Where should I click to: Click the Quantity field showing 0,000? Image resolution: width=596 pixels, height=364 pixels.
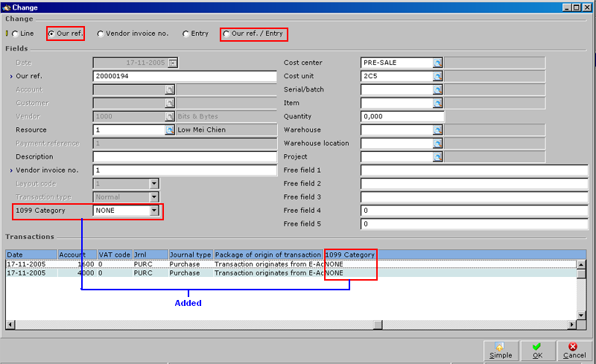click(x=402, y=116)
